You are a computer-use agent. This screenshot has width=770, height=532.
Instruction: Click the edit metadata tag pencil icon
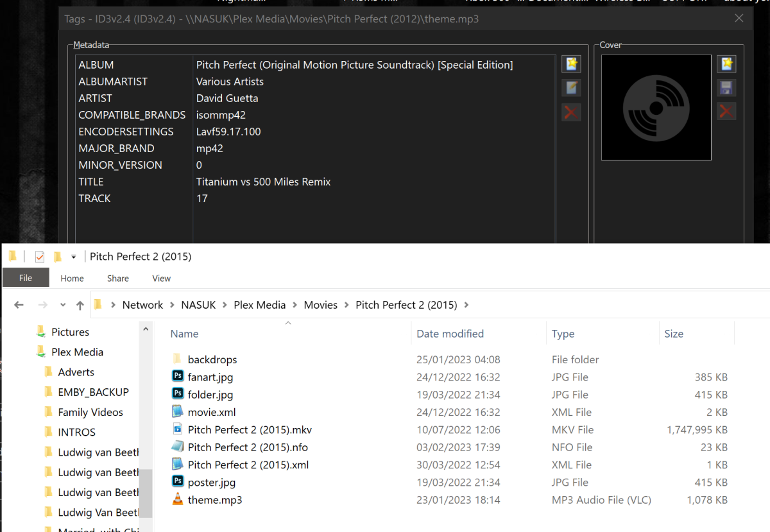tap(571, 88)
